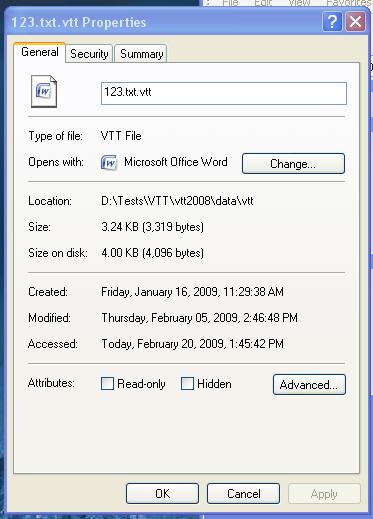Click the Size on disk value
Screen dimensions: 373x519
tap(152, 253)
